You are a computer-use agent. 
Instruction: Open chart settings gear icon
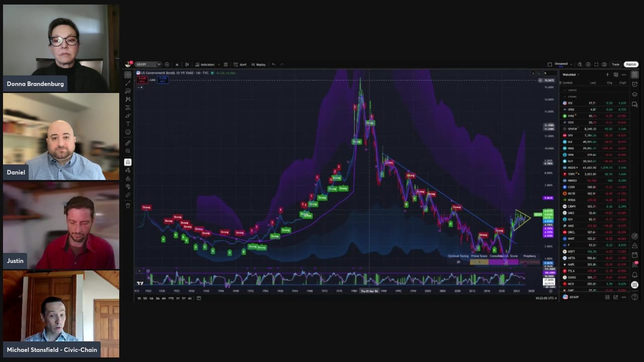coord(588,64)
